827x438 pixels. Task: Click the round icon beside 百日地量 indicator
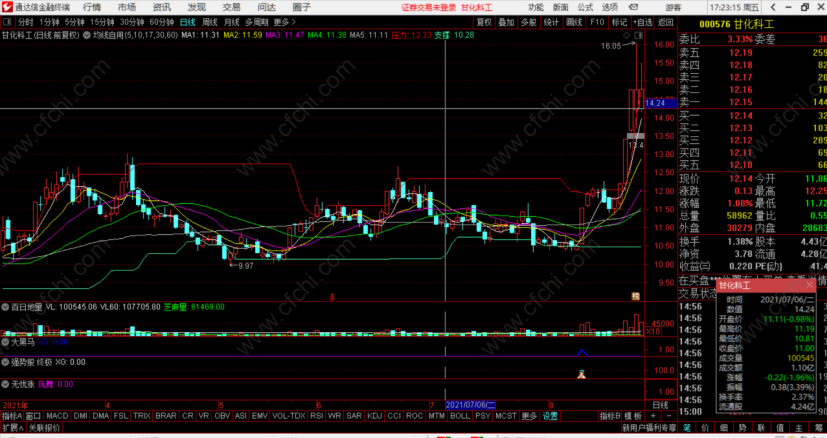5,307
